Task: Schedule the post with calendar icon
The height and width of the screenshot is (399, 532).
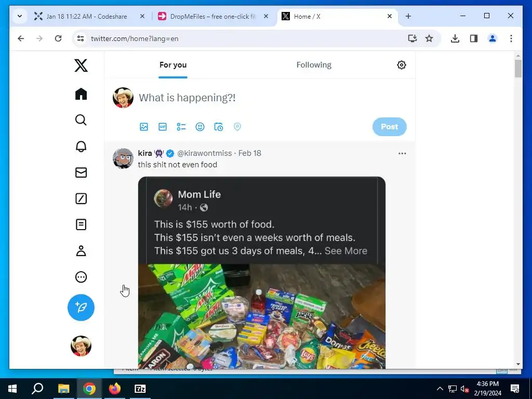Action: [219, 127]
